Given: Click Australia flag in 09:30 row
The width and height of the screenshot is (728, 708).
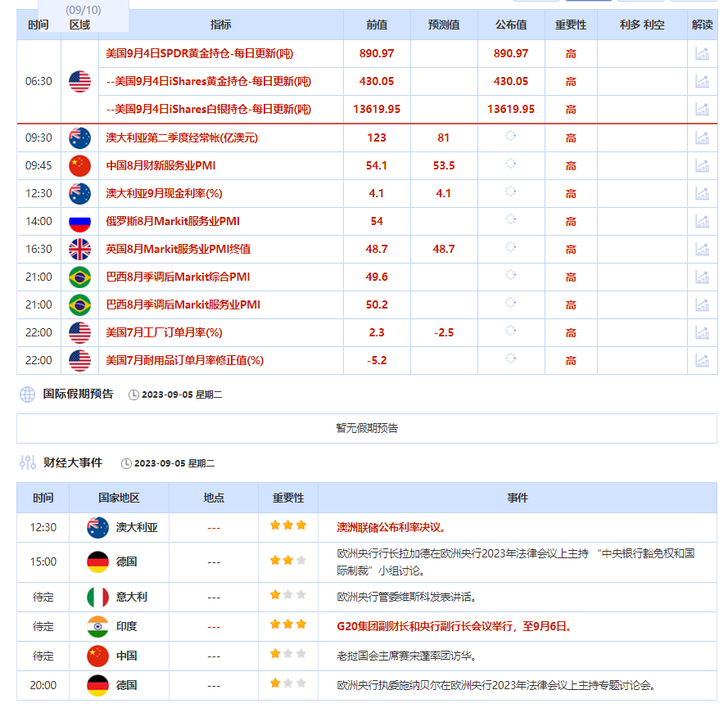Looking at the screenshot, I should [x=79, y=138].
